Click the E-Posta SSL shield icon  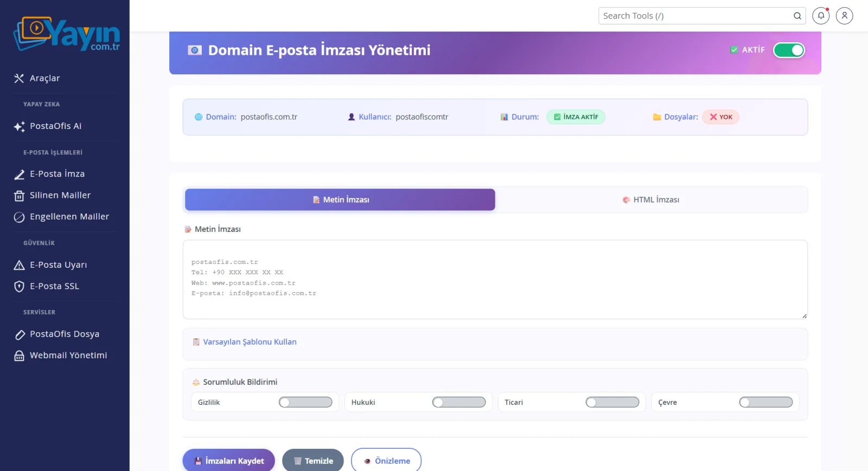(19, 286)
